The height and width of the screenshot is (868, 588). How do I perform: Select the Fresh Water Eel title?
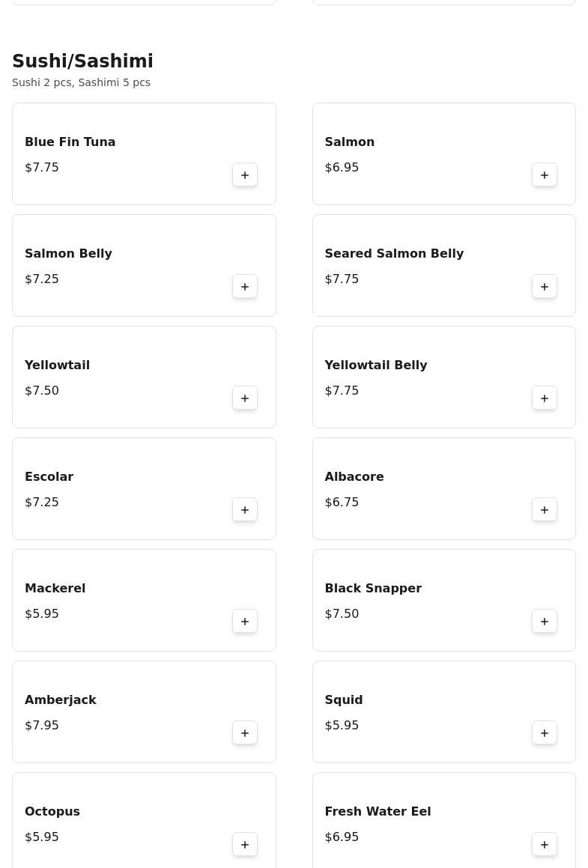(x=378, y=812)
